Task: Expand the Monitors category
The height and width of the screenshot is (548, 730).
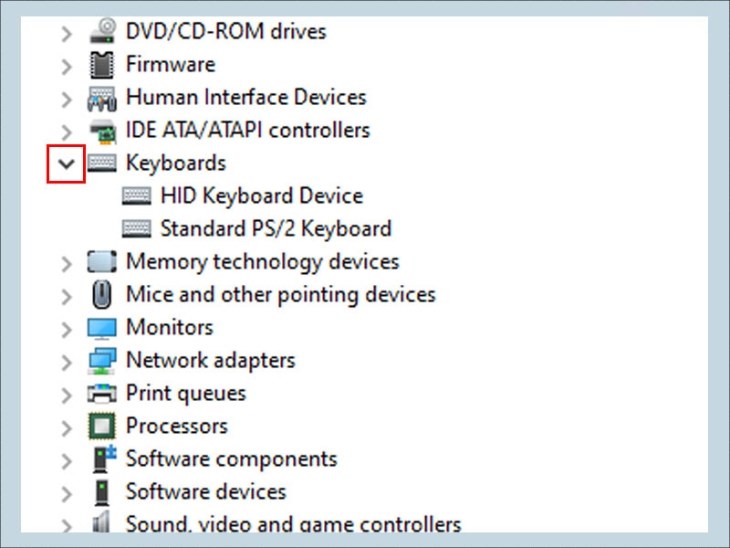Action: point(66,328)
